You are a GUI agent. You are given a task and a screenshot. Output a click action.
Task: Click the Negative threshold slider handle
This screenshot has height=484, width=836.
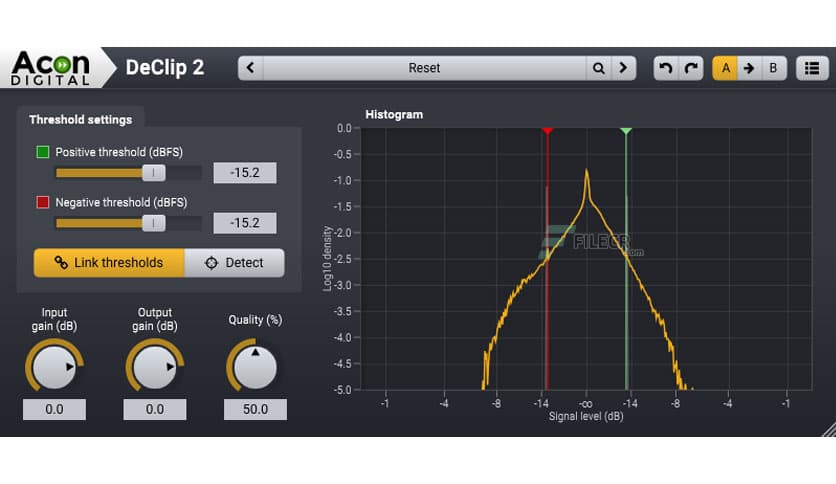153,223
